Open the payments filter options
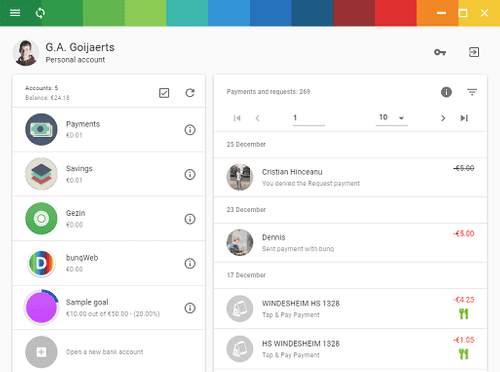The width and height of the screenshot is (500, 372). (x=472, y=92)
